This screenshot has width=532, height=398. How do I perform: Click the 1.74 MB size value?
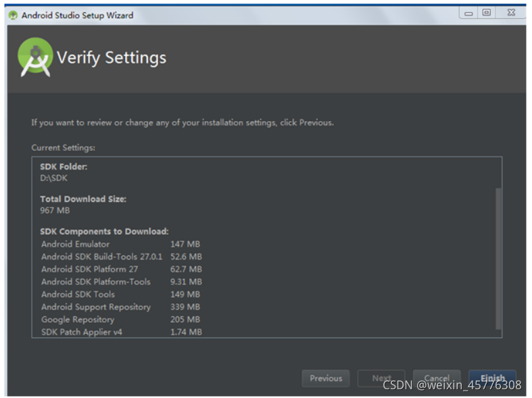187,332
